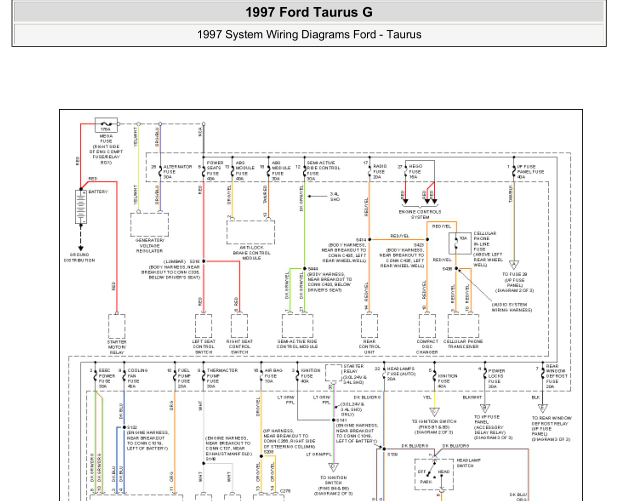Click the 'I/P FUSE PANEL FUSE 40A' label
This screenshot has width=630, height=501.
point(530,172)
